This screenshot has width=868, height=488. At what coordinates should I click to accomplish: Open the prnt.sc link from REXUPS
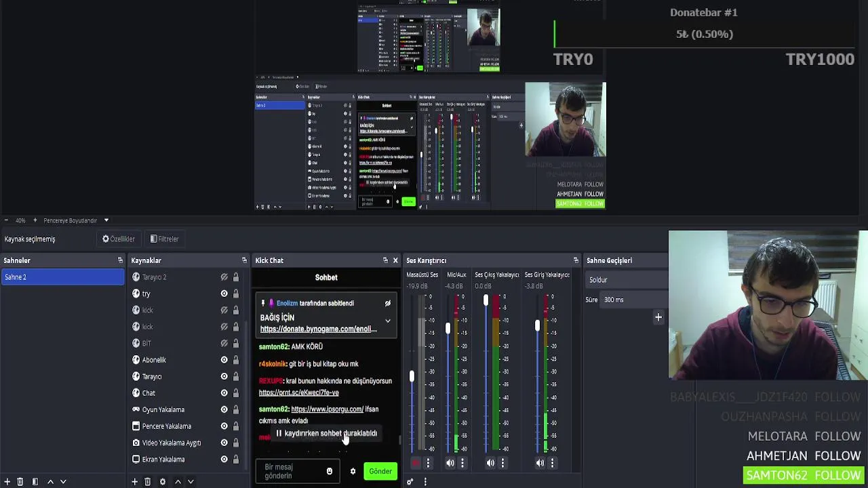[x=298, y=392]
